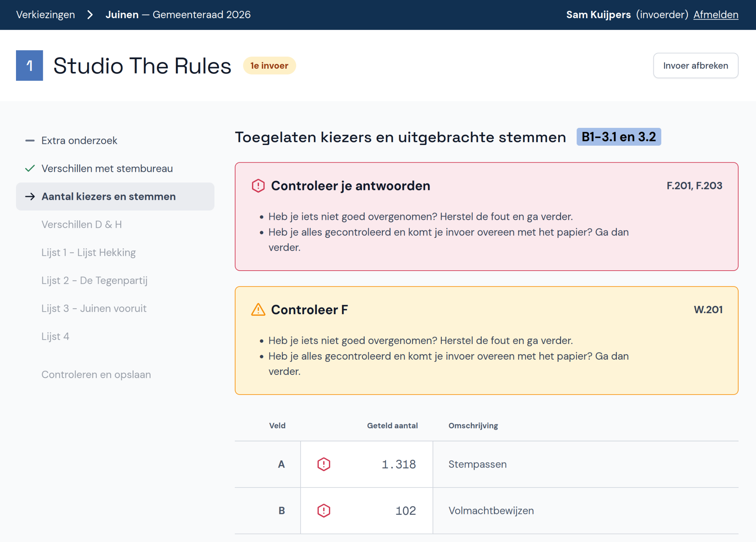The image size is (756, 542).
Task: Click the dash icon beside Extra onderzoek
Action: [30, 141]
